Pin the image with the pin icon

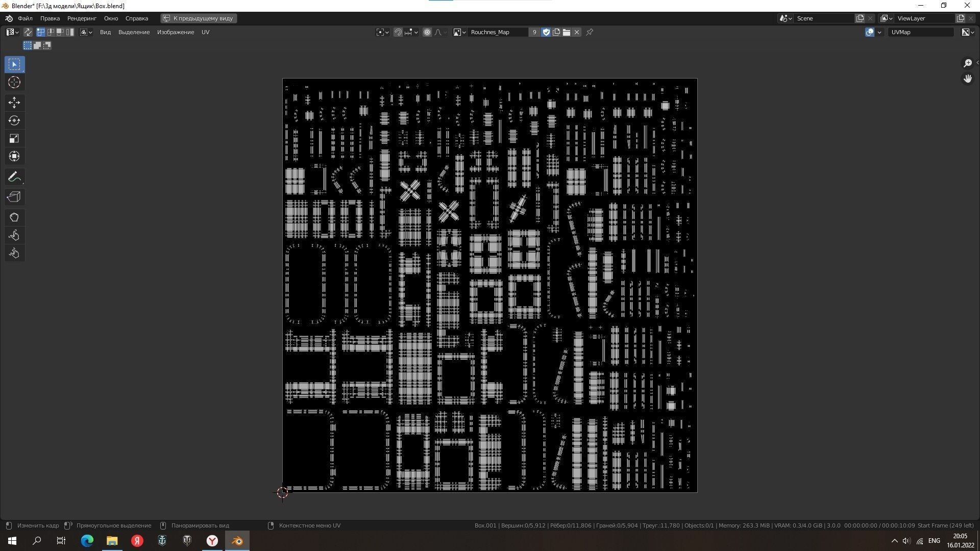pos(590,32)
